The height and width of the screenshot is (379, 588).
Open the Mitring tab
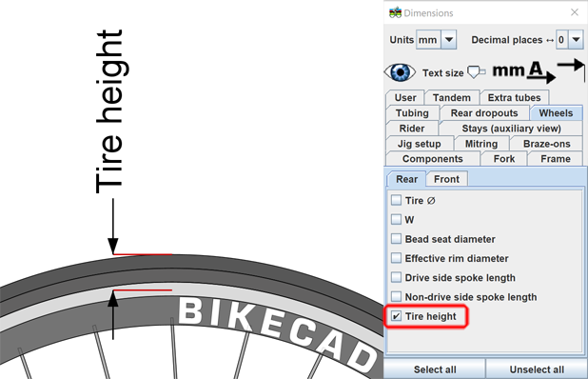(481, 144)
